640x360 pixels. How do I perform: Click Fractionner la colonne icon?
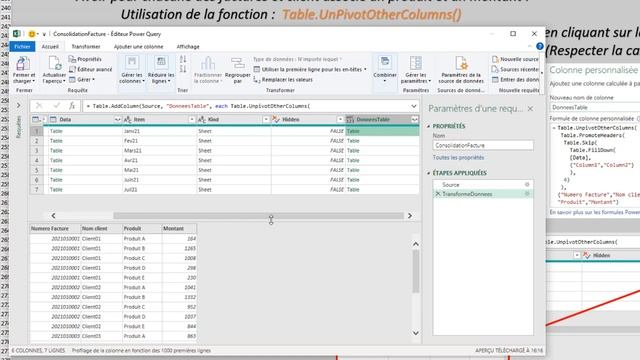(x=208, y=63)
